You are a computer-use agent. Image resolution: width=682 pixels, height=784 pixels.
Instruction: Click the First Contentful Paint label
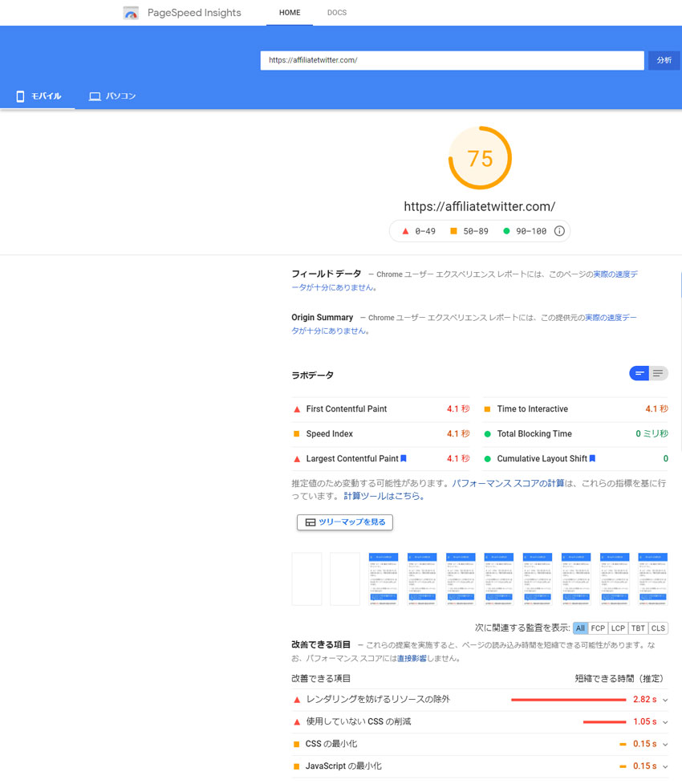coord(347,409)
